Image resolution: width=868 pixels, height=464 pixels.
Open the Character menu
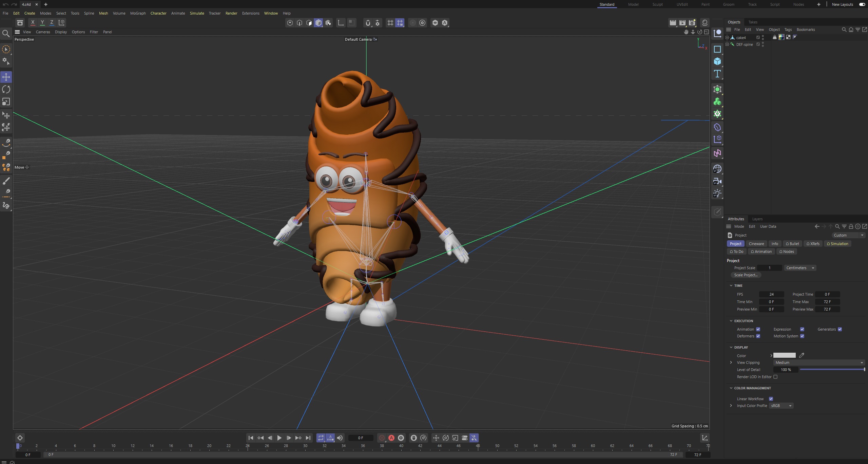[x=158, y=13]
